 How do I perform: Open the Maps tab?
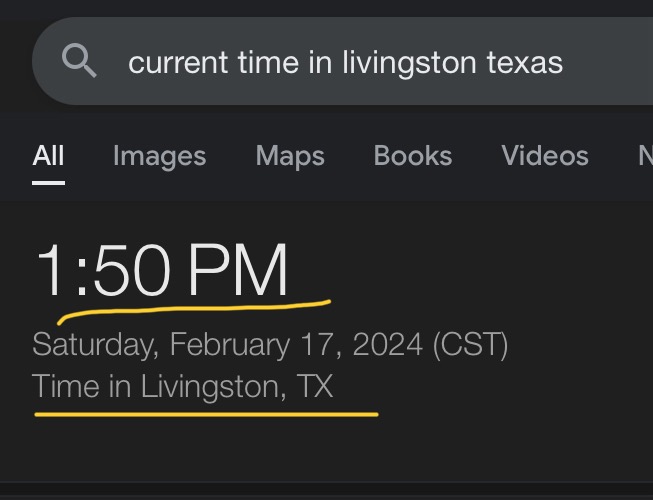(x=289, y=156)
